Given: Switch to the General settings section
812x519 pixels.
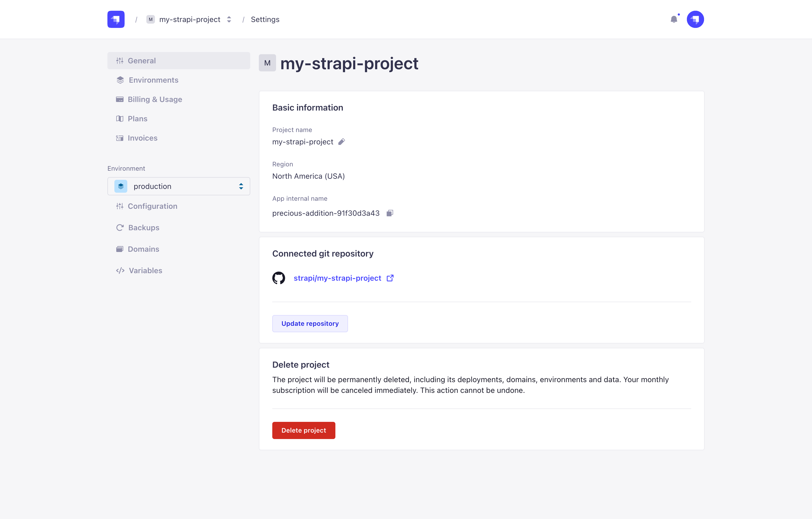Looking at the screenshot, I should click(142, 61).
